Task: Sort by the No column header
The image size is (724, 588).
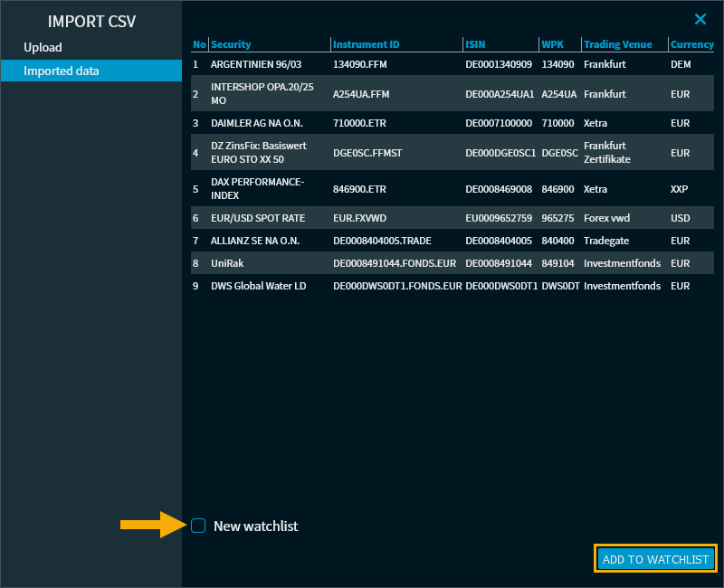Action: (x=199, y=44)
